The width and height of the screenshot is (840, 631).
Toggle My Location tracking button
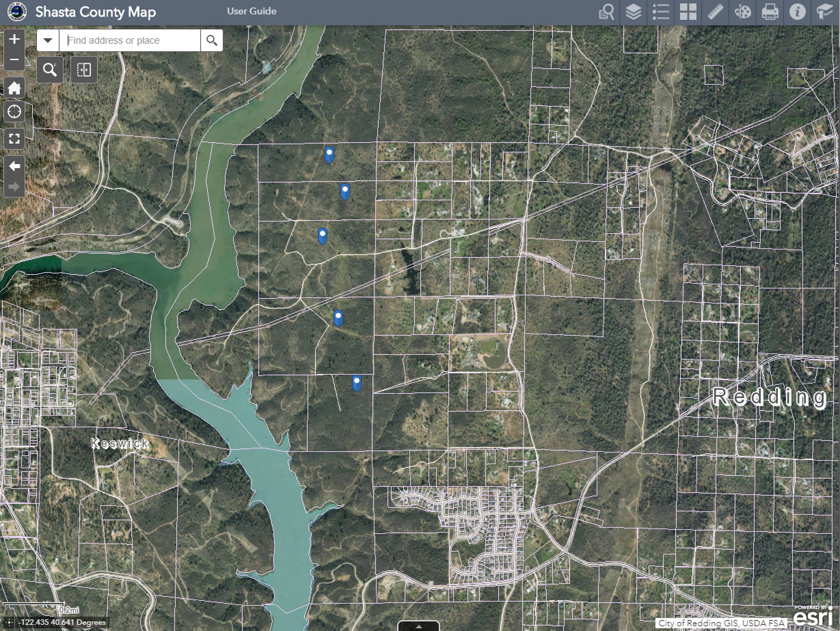(14, 112)
